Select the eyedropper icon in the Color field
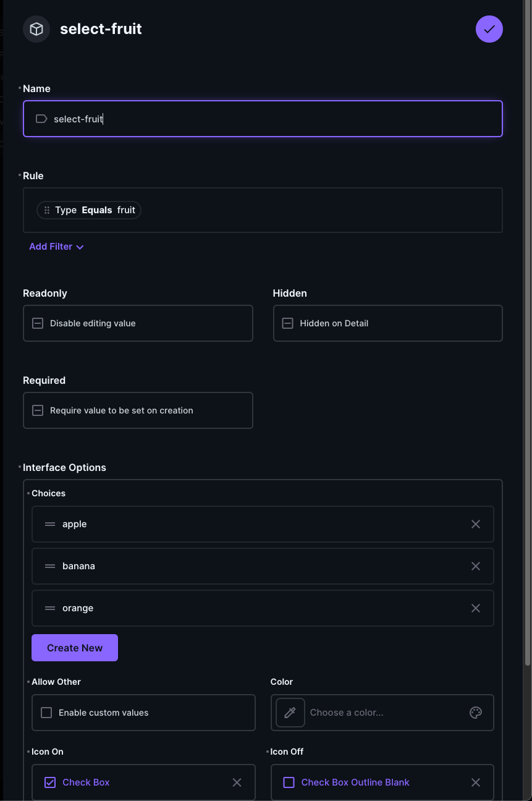Viewport: 532px width, 801px height. point(289,713)
